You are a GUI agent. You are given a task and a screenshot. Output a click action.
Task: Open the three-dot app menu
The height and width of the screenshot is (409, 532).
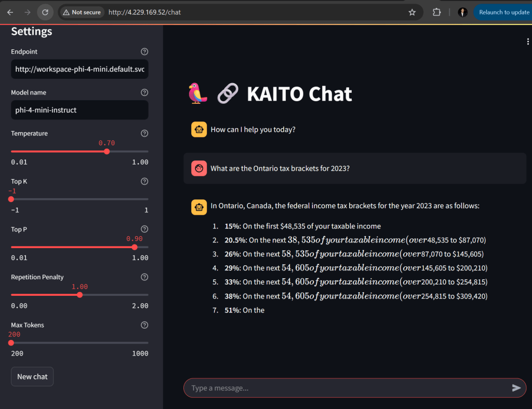coord(528,42)
